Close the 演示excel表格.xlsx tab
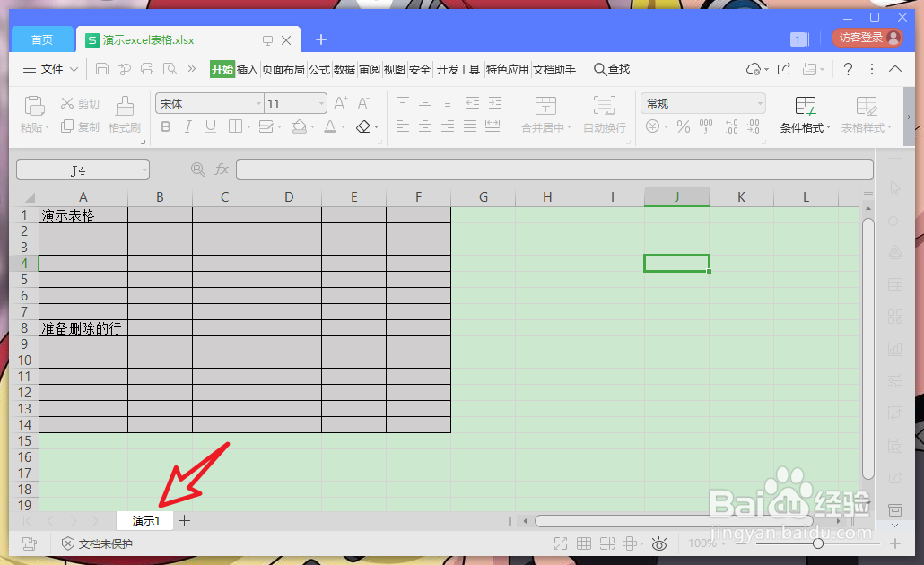Image resolution: width=924 pixels, height=565 pixels. point(286,40)
